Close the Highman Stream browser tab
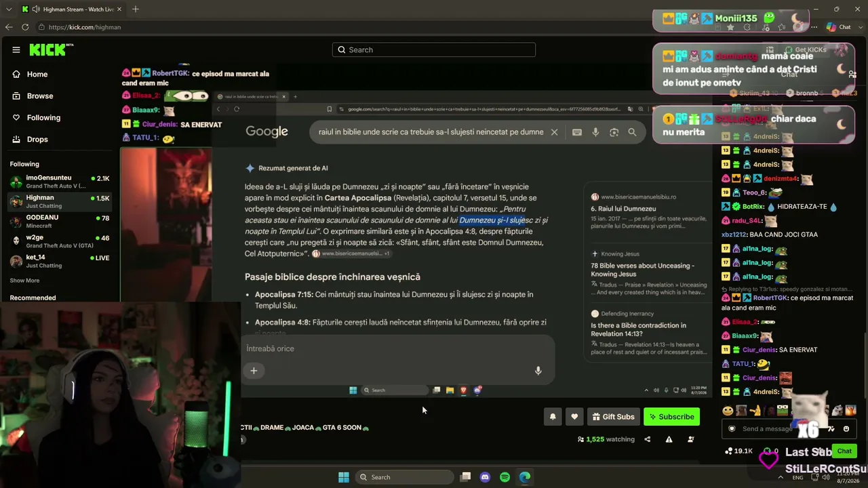This screenshot has width=868, height=488. tap(119, 9)
